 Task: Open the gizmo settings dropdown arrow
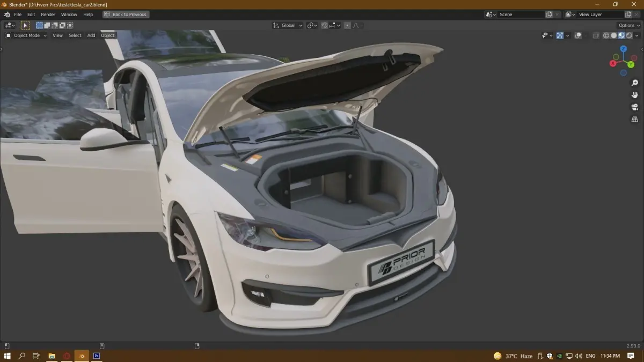tap(568, 35)
